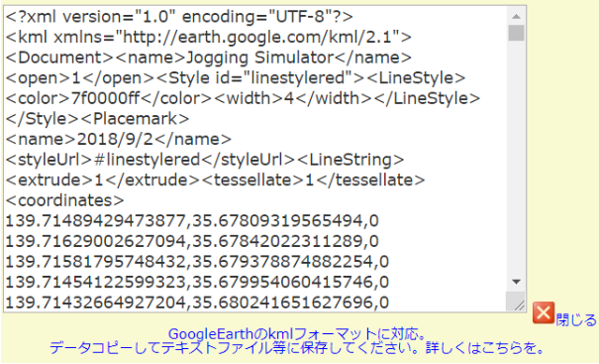Click the coordinate row 139.7158179574843
This screenshot has height=364, width=599.
[197, 262]
